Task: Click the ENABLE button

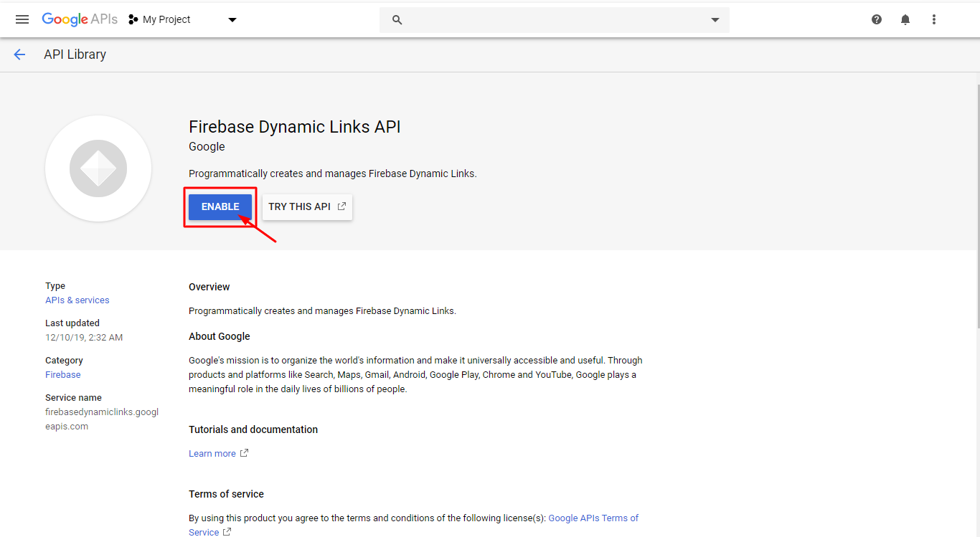Action: tap(220, 206)
